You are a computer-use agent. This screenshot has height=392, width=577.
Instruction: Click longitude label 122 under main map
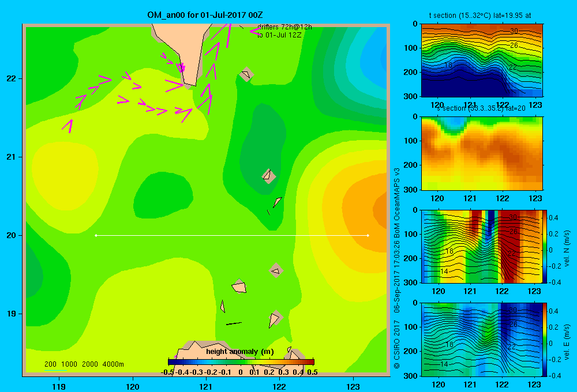point(279,386)
